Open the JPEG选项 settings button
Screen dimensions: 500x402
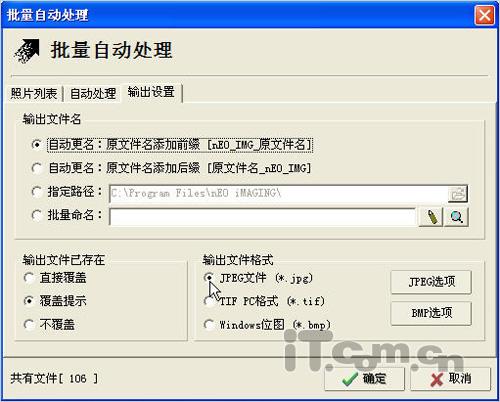coord(431,282)
